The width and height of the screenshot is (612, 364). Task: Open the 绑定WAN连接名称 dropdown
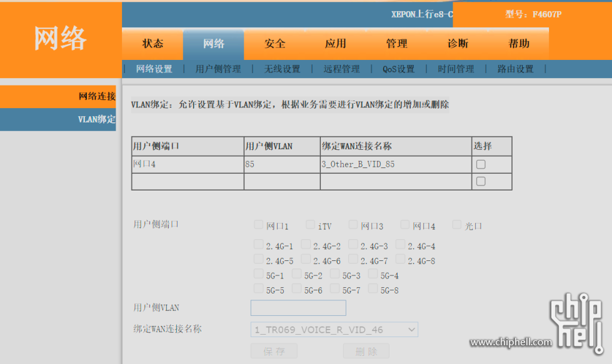[x=334, y=330]
